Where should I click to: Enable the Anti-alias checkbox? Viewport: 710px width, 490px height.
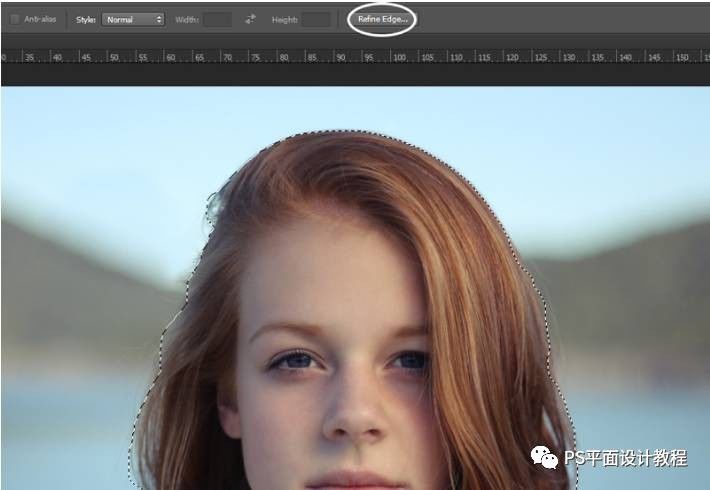(x=15, y=19)
